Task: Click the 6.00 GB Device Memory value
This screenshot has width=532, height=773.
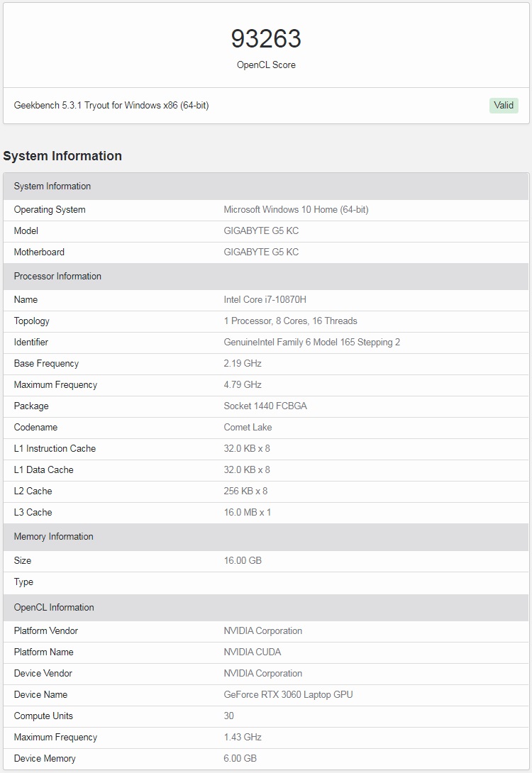Action: pyautogui.click(x=240, y=759)
